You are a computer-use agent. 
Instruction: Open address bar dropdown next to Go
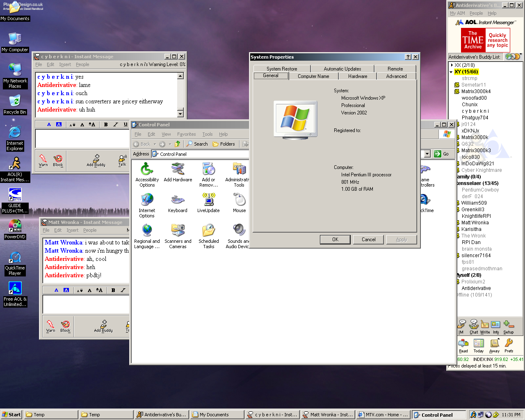point(427,154)
